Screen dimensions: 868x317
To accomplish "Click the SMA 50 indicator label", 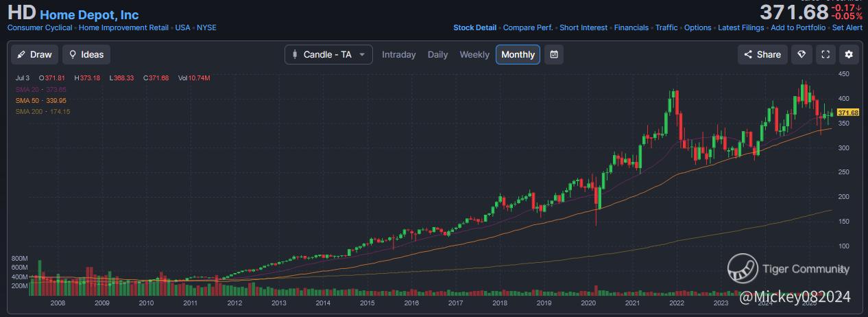I will pyautogui.click(x=41, y=100).
